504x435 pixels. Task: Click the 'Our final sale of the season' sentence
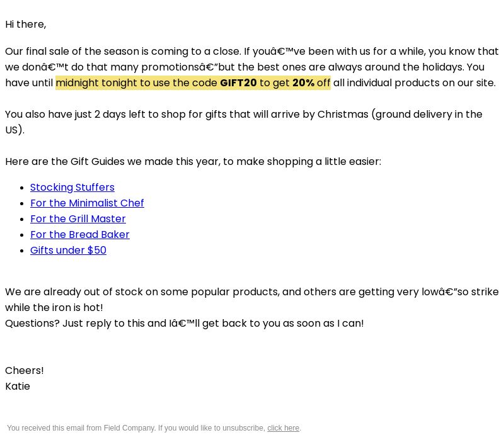pyautogui.click(x=252, y=67)
